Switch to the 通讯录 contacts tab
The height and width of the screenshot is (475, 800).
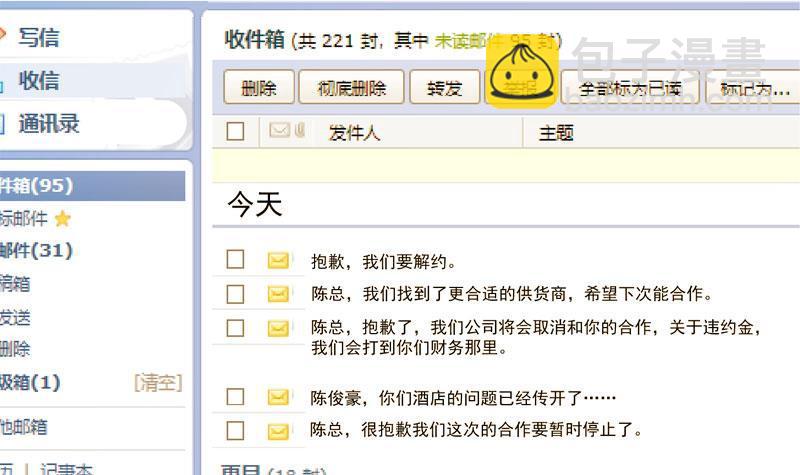[48, 124]
